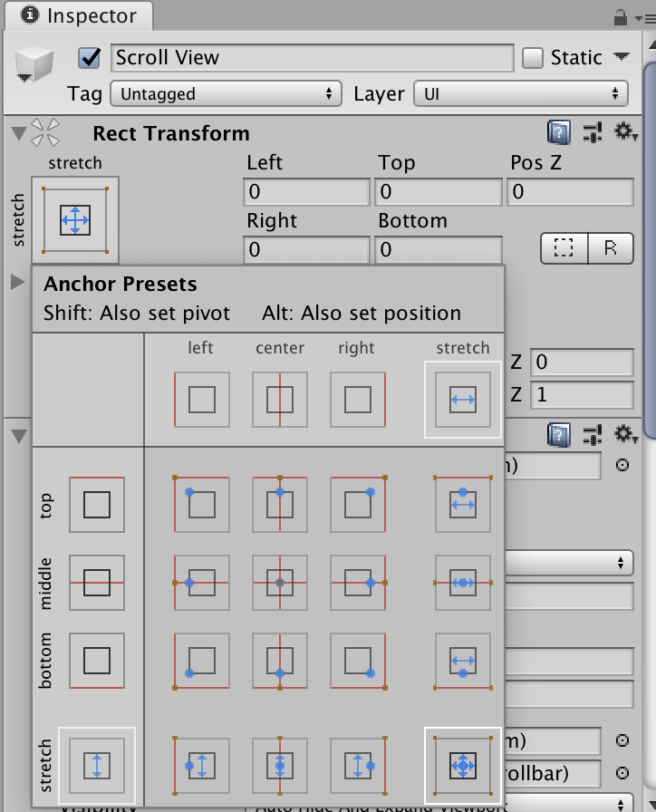This screenshot has height=812, width=656.
Task: Choose the top horizontal-stretch anchor preset
Action: [463, 504]
